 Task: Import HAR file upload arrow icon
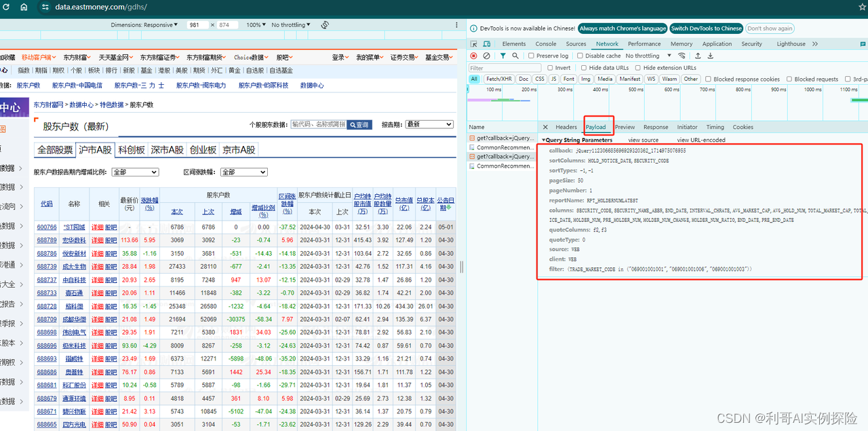coord(698,56)
